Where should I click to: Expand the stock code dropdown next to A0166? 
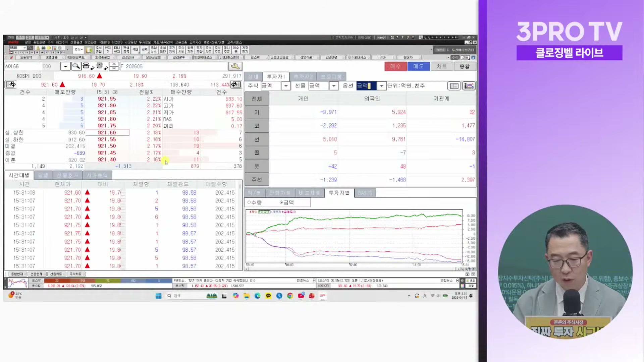pyautogui.click(x=65, y=66)
